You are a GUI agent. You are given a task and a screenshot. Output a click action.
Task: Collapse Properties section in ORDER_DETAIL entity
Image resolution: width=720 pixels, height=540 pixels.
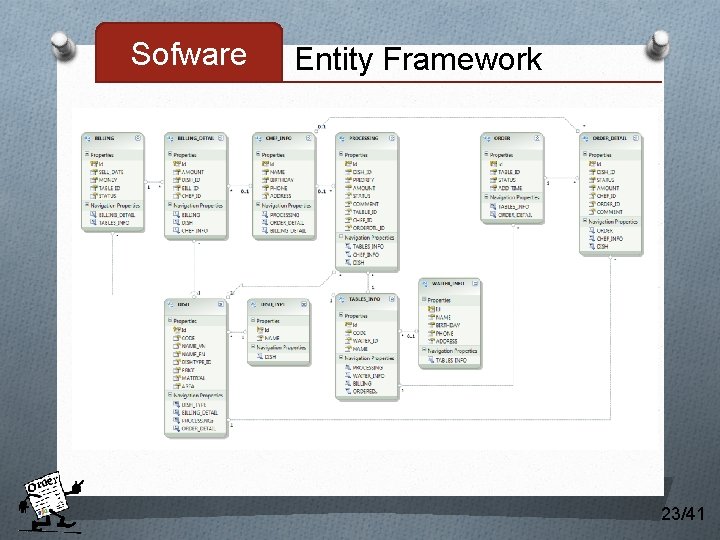pyautogui.click(x=585, y=154)
